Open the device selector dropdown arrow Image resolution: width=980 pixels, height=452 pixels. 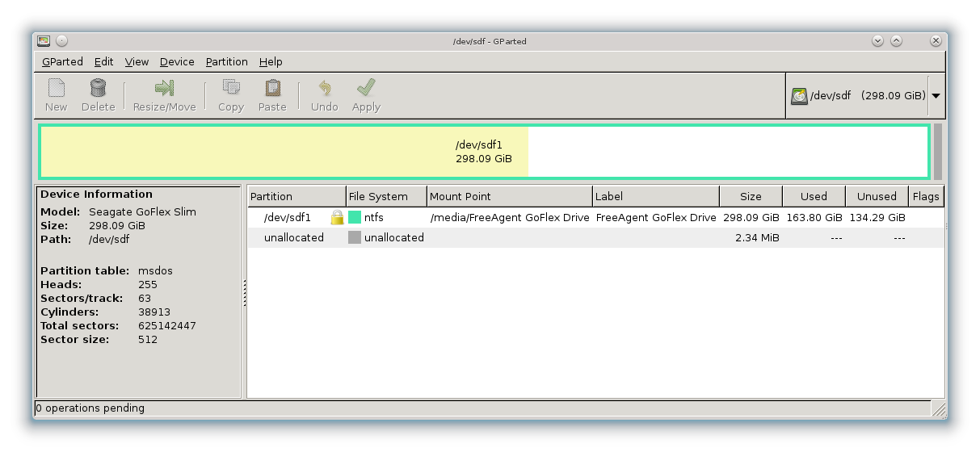(936, 96)
